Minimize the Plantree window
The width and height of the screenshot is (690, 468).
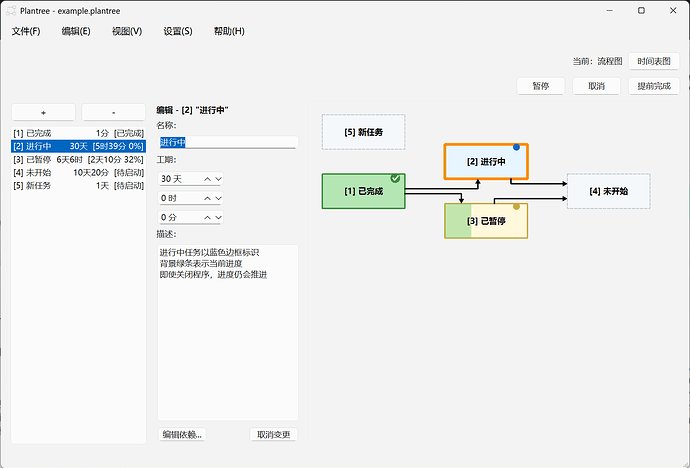pos(609,11)
